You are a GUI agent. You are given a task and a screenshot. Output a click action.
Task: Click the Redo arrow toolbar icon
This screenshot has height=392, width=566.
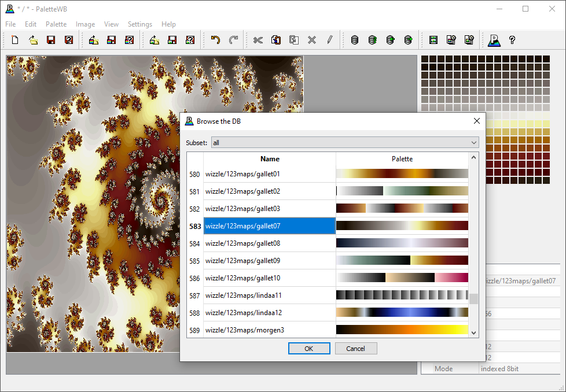click(233, 40)
